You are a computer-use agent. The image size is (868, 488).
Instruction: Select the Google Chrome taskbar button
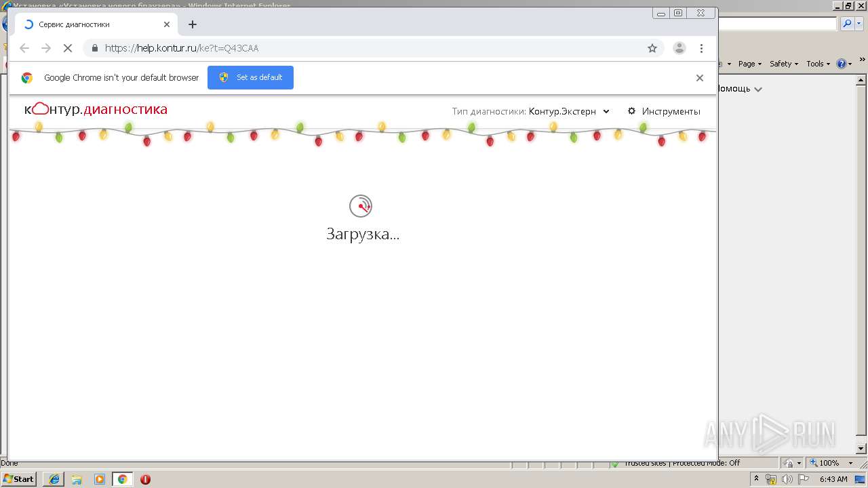click(123, 479)
